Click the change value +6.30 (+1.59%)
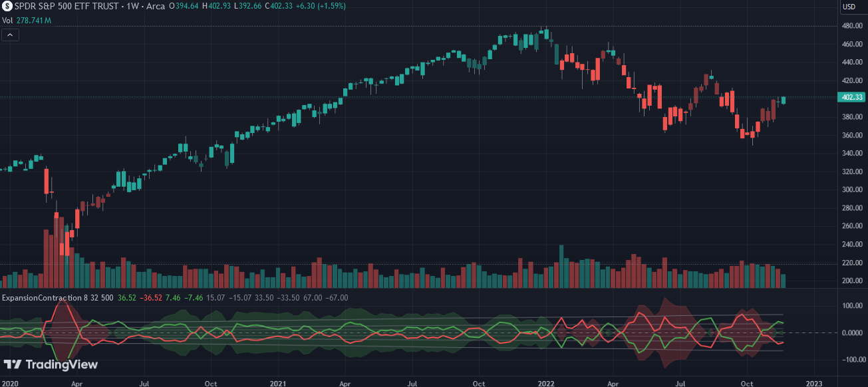868x387 pixels. click(x=322, y=6)
